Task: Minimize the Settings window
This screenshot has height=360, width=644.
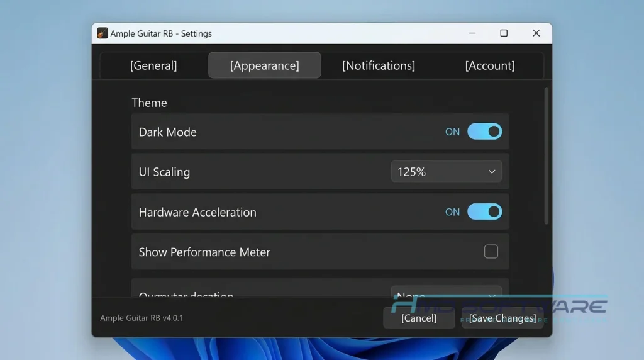Action: click(472, 33)
